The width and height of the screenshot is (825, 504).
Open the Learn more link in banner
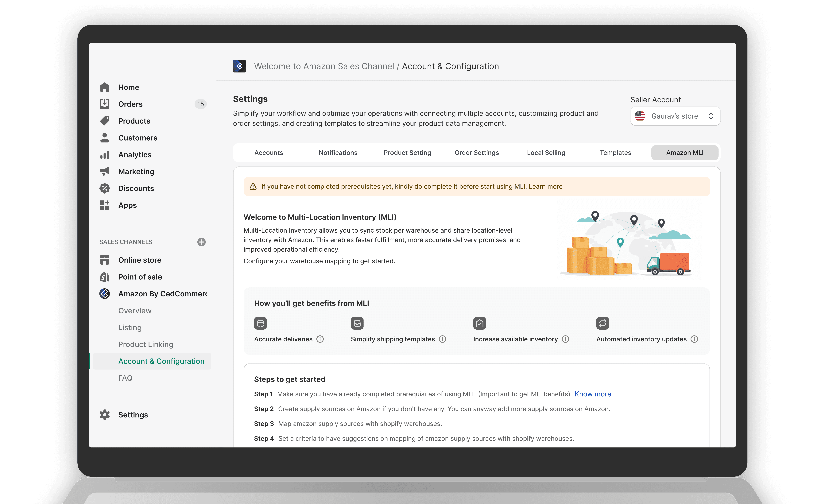click(x=545, y=187)
